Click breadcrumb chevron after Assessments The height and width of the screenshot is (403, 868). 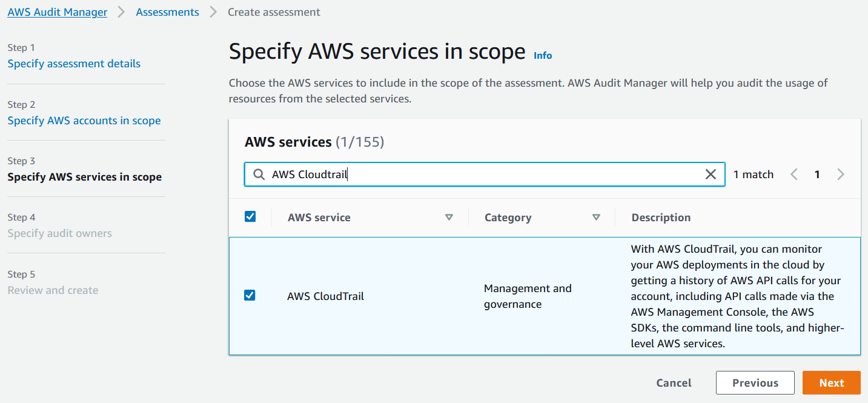click(213, 12)
